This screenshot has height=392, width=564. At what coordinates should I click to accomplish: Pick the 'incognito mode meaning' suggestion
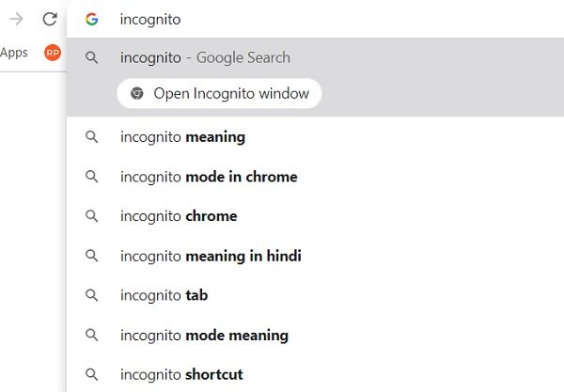[x=204, y=335]
